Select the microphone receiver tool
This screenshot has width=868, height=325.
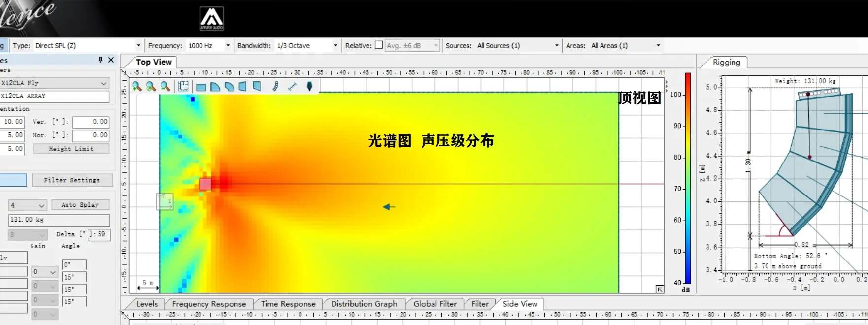[309, 87]
